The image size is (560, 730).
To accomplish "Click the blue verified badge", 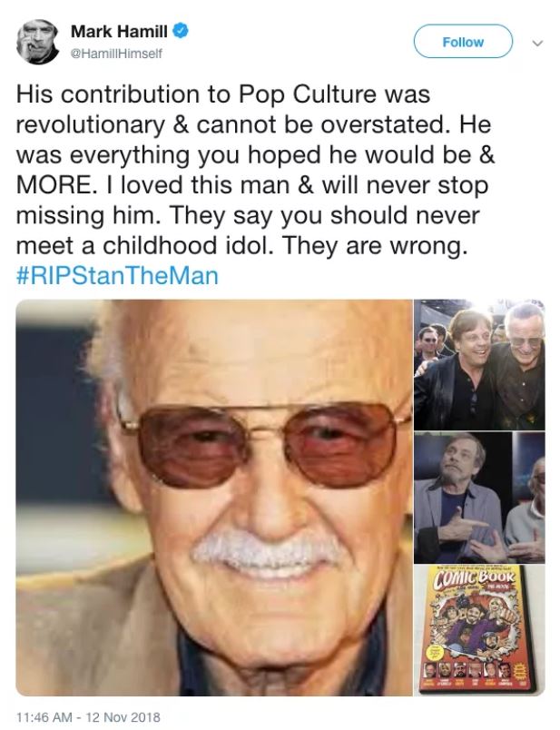I will pos(182,32).
